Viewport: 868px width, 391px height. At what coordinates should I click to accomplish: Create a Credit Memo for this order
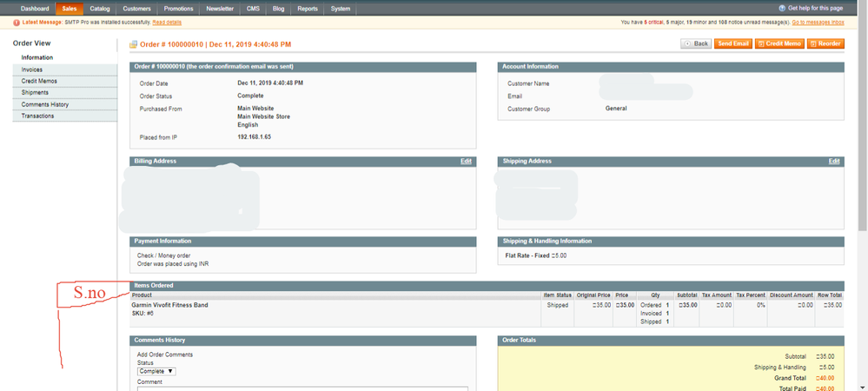pyautogui.click(x=779, y=43)
